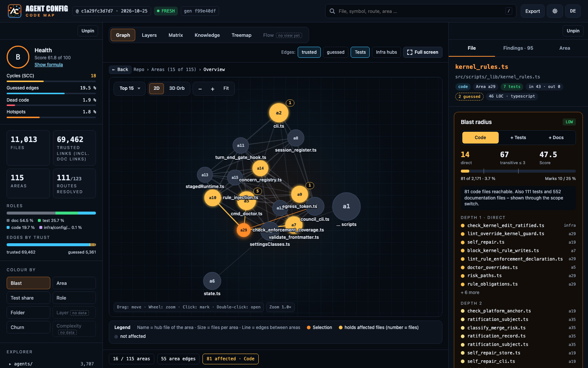Click the Export button
Viewport: 588px width, 368px height.
tap(533, 11)
